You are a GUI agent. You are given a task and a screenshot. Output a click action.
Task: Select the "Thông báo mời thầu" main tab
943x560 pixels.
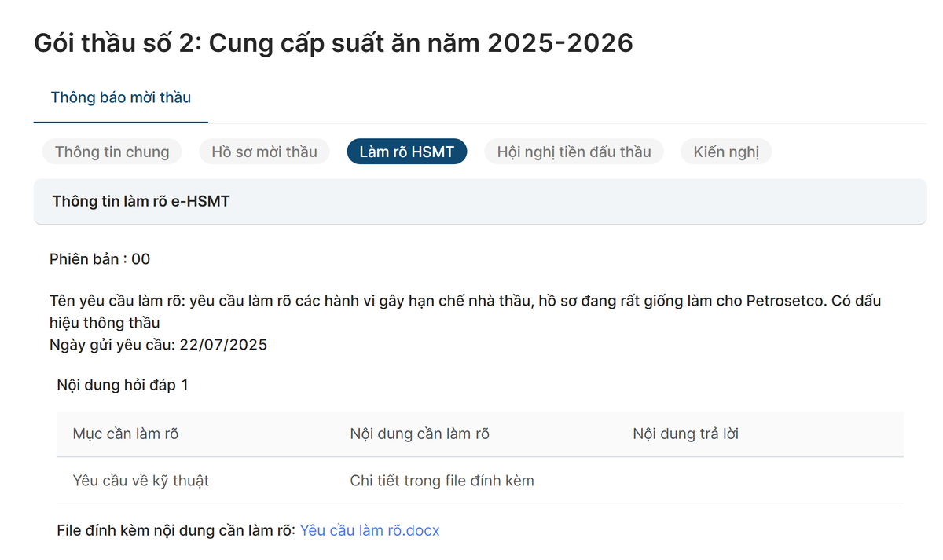120,97
